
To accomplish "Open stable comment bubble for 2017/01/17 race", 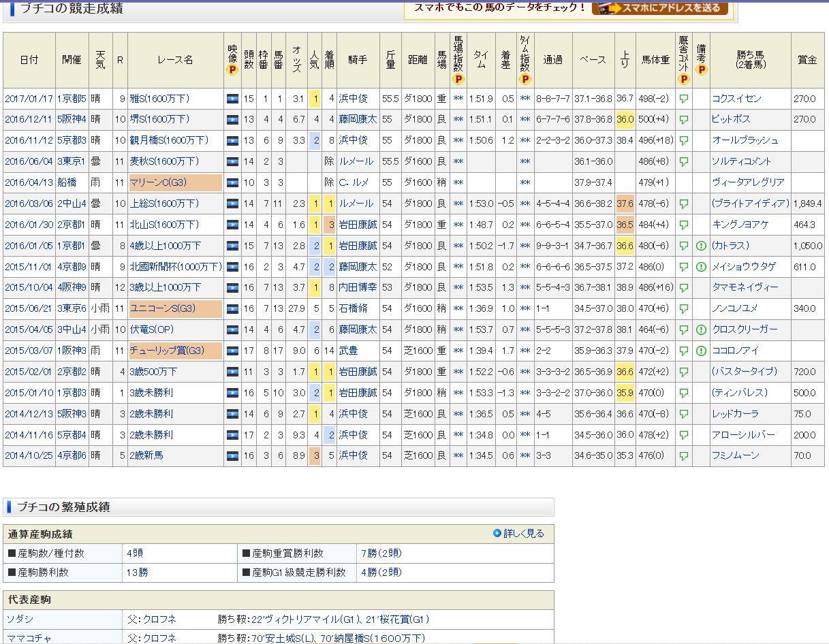I will click(x=683, y=99).
